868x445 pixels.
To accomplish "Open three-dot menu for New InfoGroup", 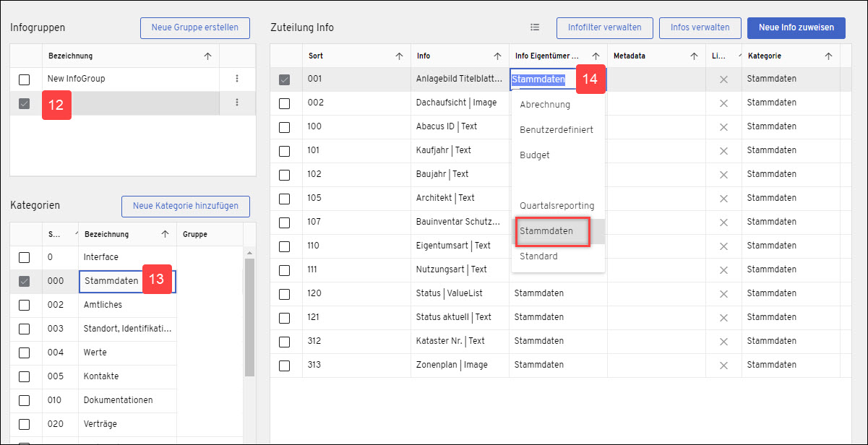I will [x=237, y=79].
